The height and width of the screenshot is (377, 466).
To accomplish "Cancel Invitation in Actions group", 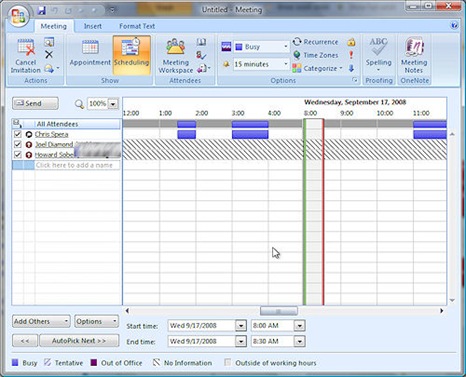I will click(x=26, y=56).
